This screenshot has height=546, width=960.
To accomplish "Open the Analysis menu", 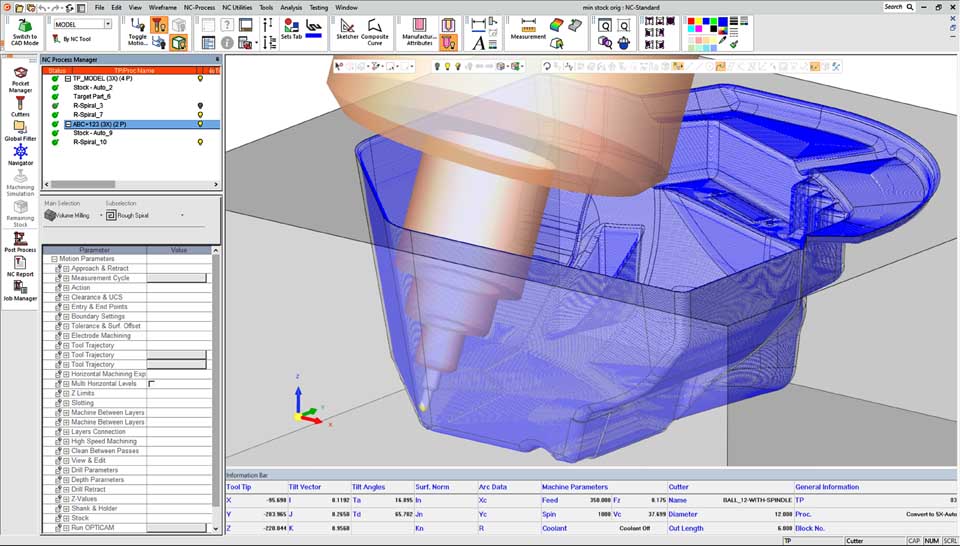I will 291,7.
